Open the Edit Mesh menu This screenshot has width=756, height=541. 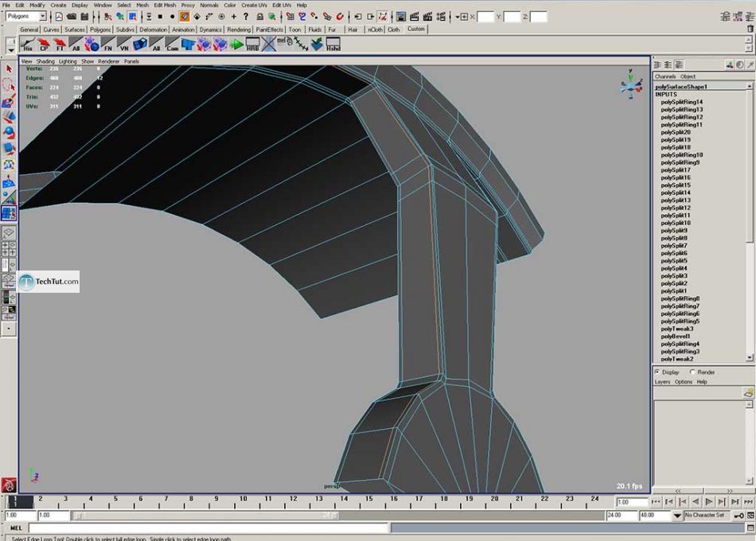pyautogui.click(x=165, y=5)
